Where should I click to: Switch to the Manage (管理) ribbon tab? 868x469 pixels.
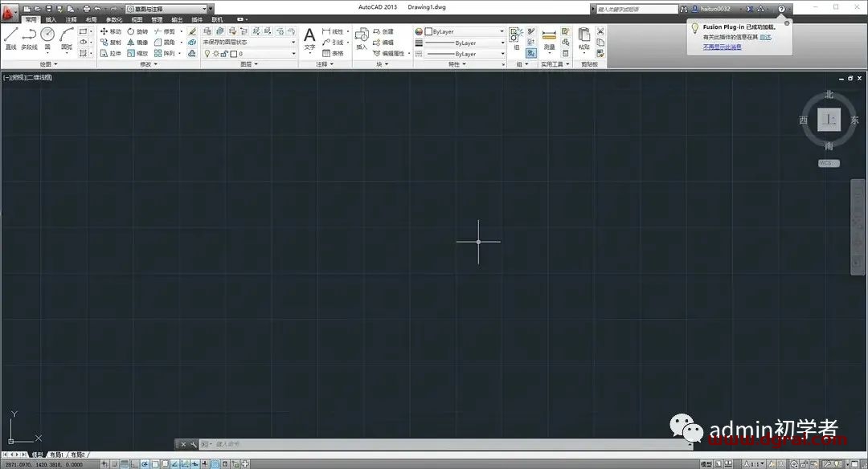point(157,19)
